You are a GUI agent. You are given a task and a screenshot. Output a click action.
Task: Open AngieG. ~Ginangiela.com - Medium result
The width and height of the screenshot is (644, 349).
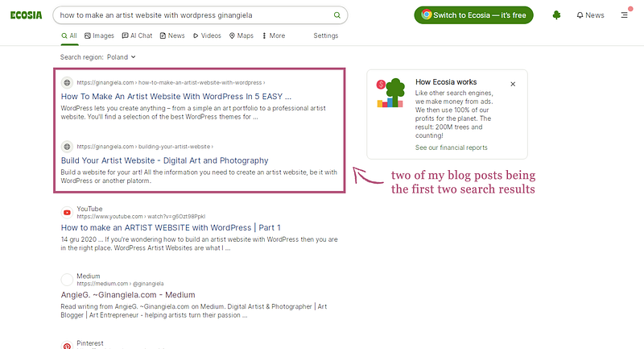[128, 295]
